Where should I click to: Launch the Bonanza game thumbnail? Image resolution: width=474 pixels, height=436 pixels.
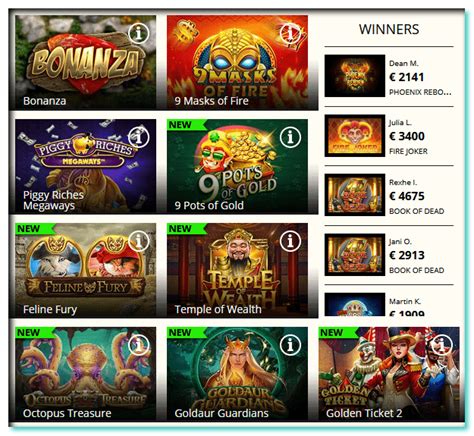point(86,62)
